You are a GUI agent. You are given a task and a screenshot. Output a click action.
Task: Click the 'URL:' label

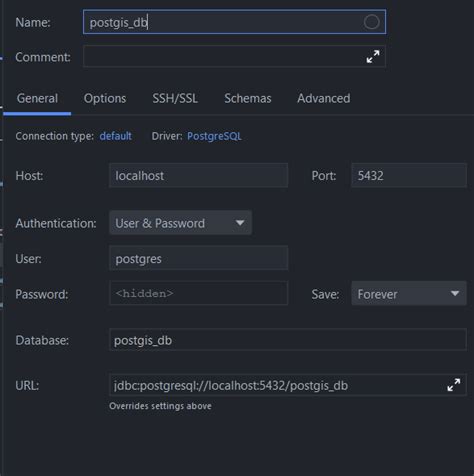point(27,385)
